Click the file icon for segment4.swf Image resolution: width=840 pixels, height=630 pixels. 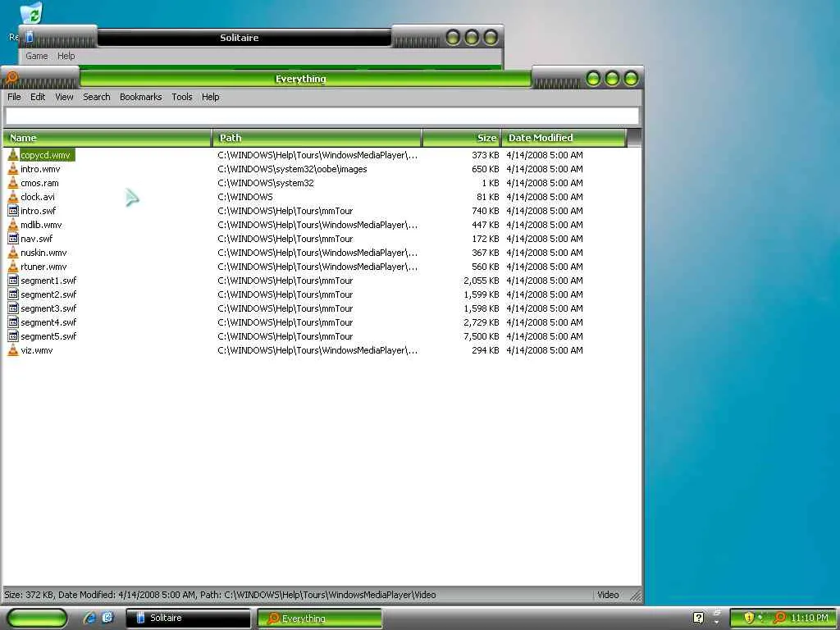point(13,322)
